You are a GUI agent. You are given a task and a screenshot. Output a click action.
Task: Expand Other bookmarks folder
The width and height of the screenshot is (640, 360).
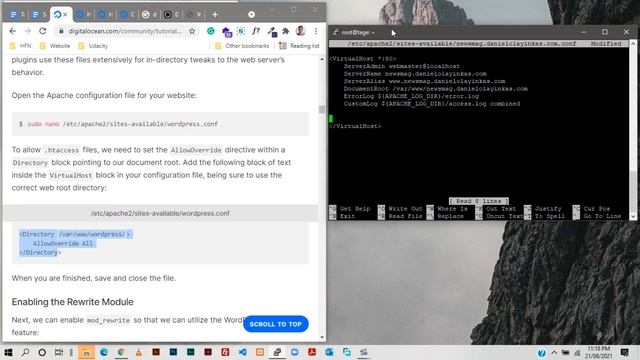pos(242,46)
